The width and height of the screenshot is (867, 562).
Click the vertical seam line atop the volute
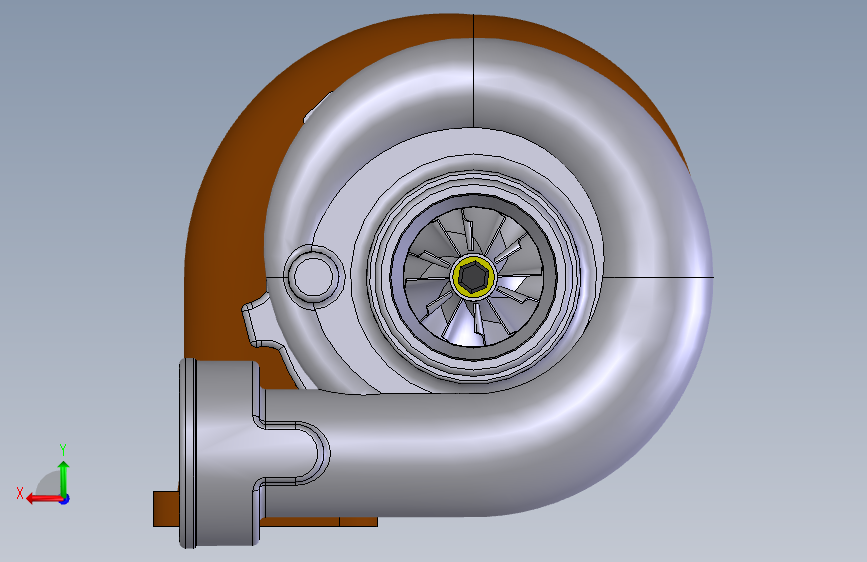coord(473,71)
